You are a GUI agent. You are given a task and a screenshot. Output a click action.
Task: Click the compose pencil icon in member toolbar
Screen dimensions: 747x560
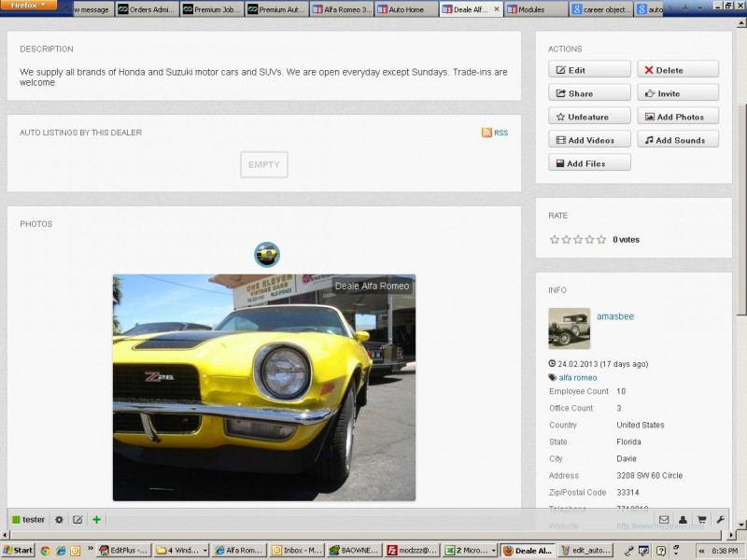(78, 520)
